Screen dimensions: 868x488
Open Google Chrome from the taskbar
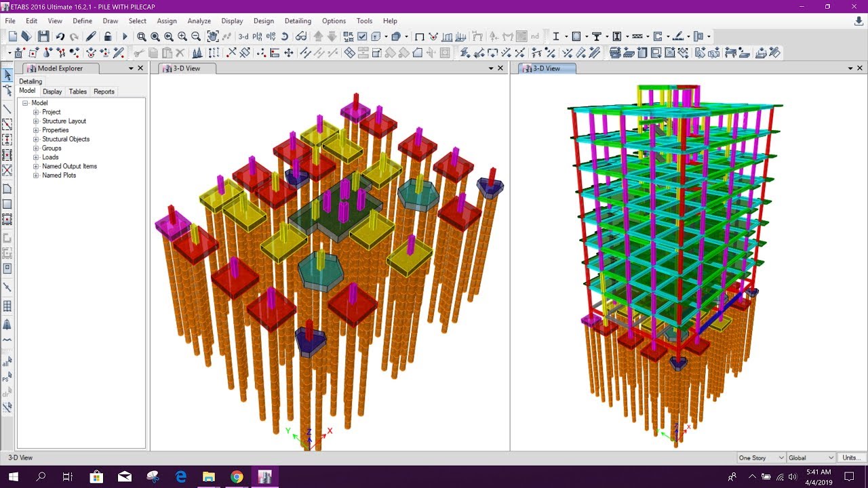pos(237,476)
